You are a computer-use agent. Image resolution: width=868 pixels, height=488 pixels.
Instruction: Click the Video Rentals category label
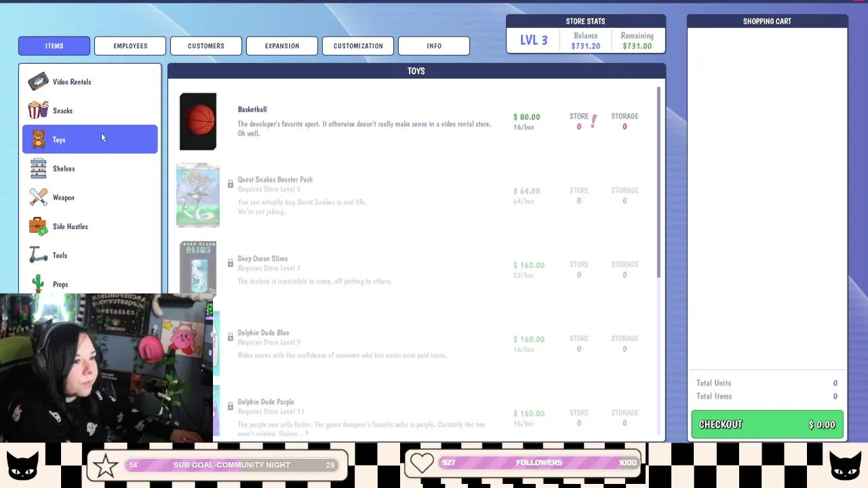(72, 82)
